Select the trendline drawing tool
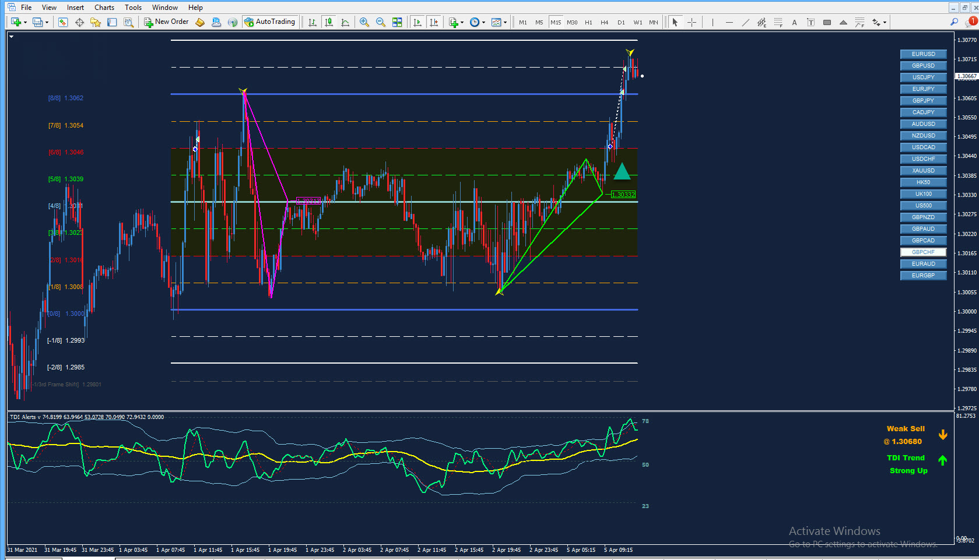Screen dimensions: 979x560 click(745, 22)
